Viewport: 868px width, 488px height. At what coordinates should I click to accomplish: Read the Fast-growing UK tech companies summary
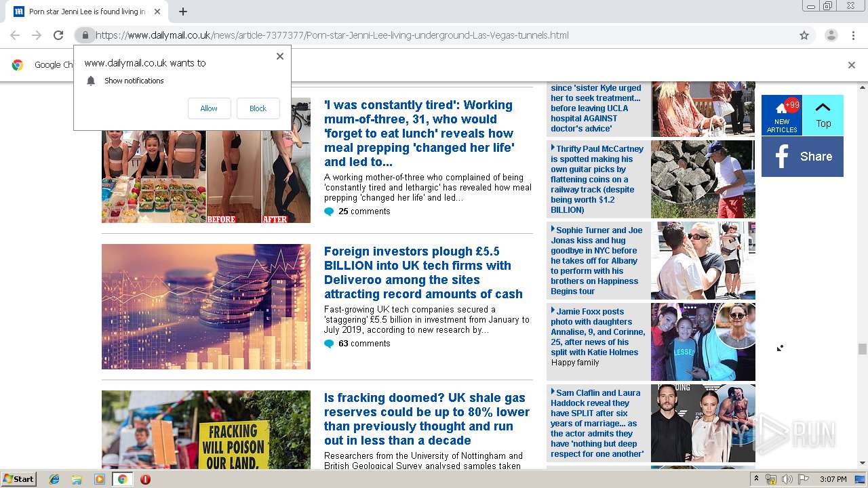click(427, 320)
